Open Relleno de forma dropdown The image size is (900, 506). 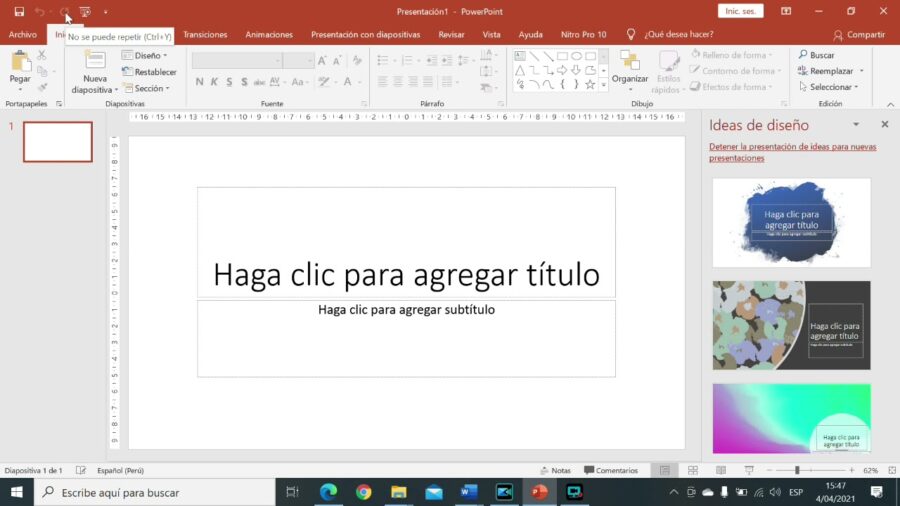pyautogui.click(x=731, y=55)
